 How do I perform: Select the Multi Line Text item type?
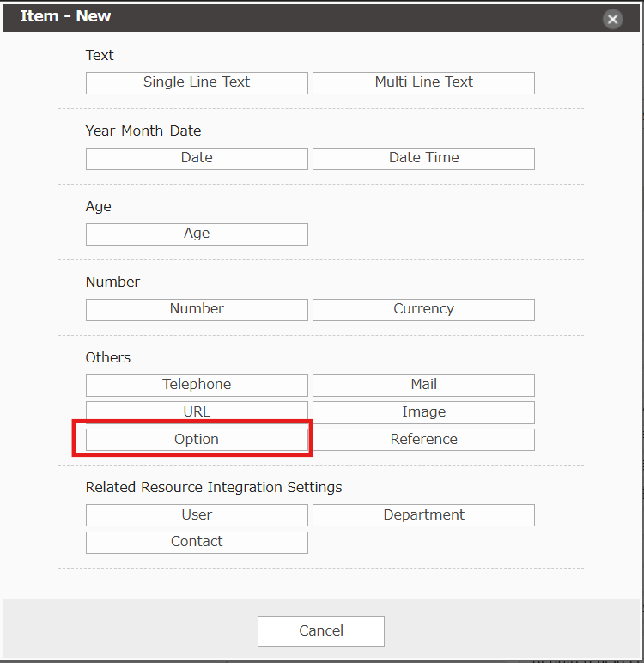423,82
